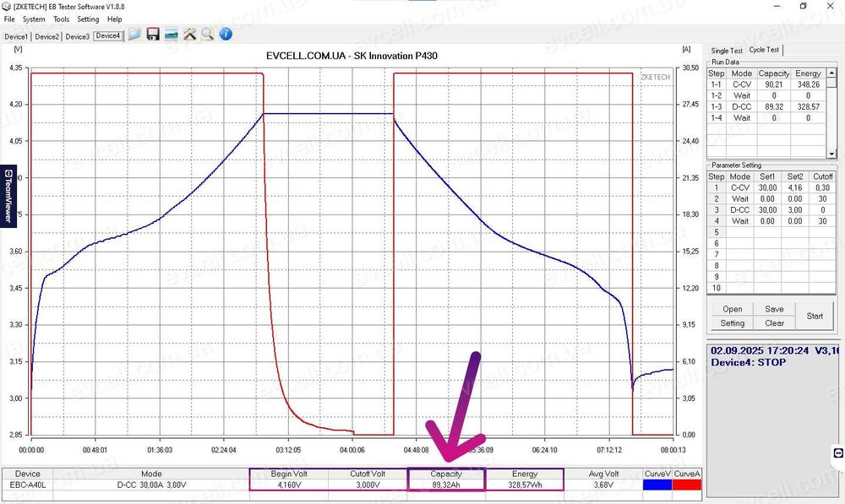The height and width of the screenshot is (504, 845).
Task: Click Avg Volt value 3,68V
Action: coord(603,485)
